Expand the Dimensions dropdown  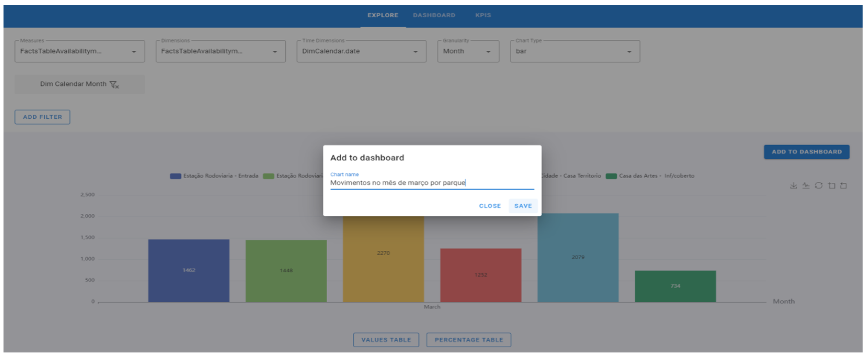pyautogui.click(x=220, y=52)
